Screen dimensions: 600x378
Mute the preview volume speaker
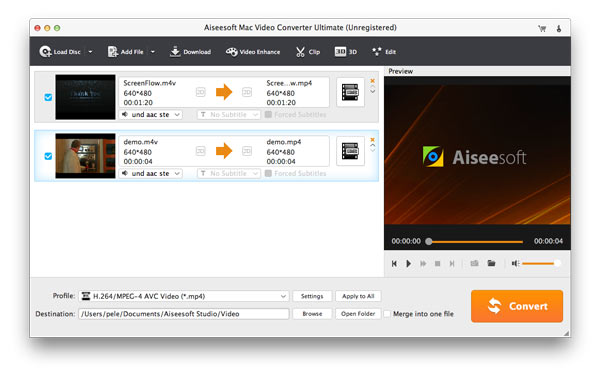coord(515,264)
